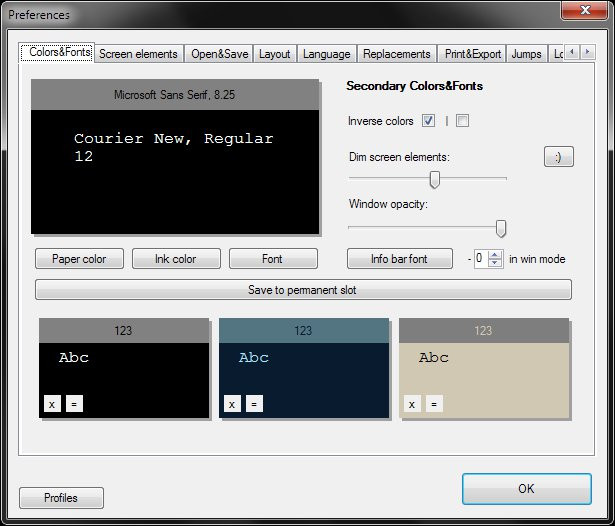Screen dimensions: 615x526
Task: Click the smiley ":)" button
Action: tap(559, 157)
